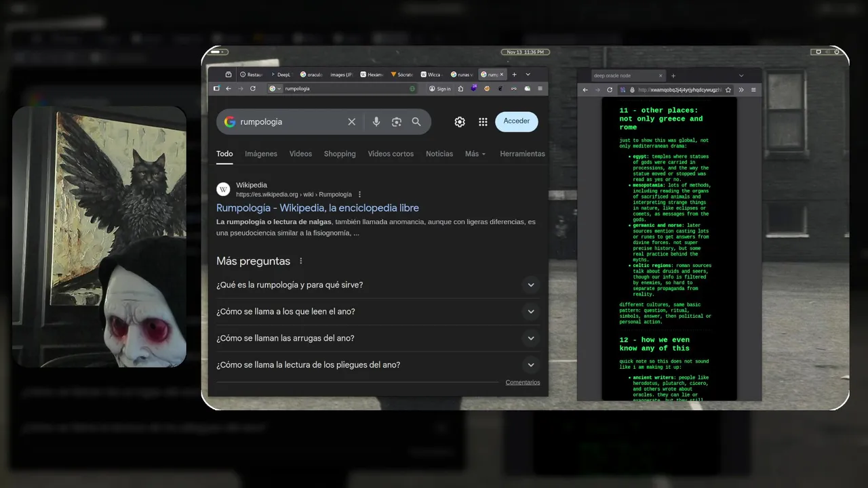Open hamburger menu in oracle browser
Viewport: 868px width, 488px height.
click(x=753, y=90)
